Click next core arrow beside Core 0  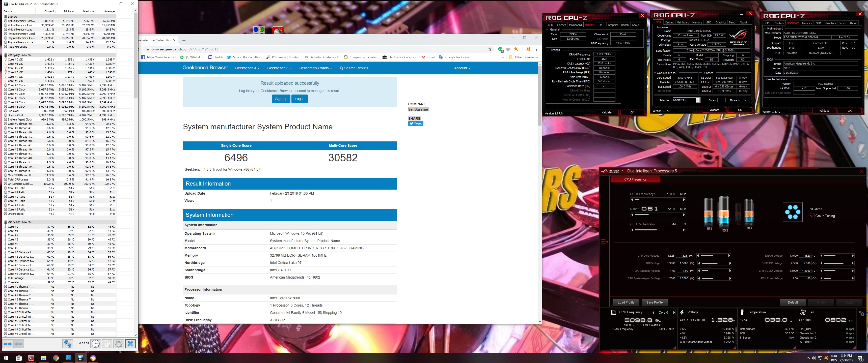(x=674, y=313)
